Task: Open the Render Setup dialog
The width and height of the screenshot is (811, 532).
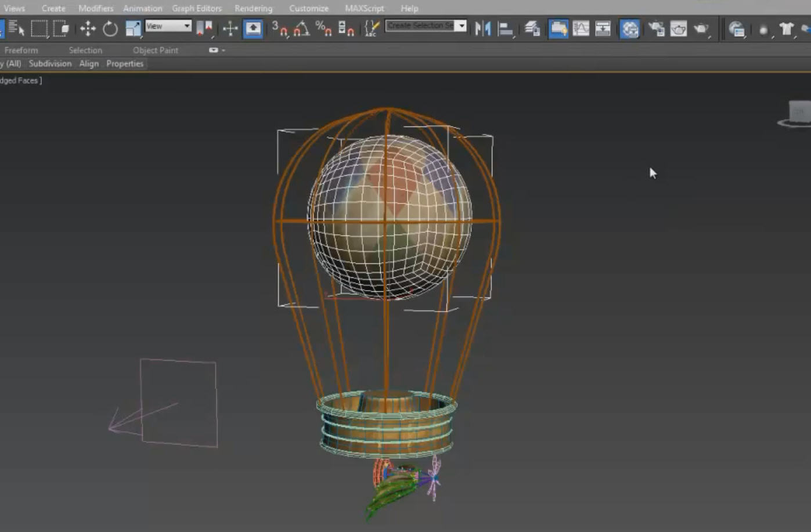Action: click(656, 28)
